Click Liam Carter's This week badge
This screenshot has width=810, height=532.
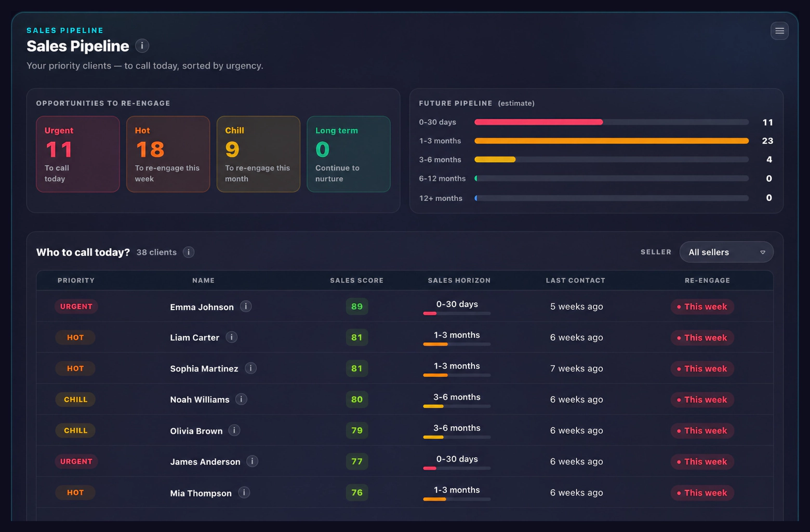[x=702, y=338]
